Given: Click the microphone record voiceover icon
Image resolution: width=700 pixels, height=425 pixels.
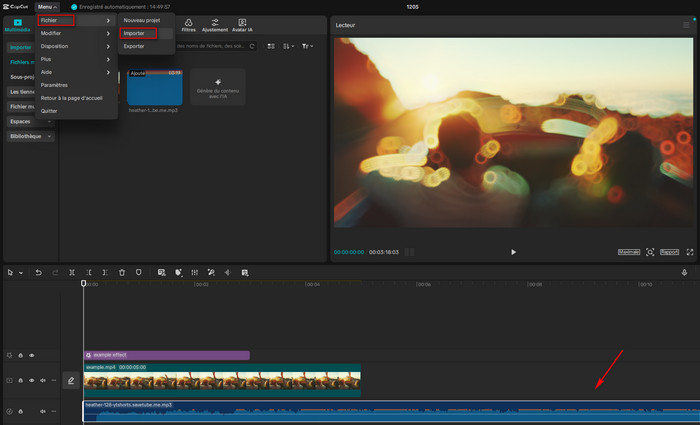Looking at the screenshot, I should [685, 272].
